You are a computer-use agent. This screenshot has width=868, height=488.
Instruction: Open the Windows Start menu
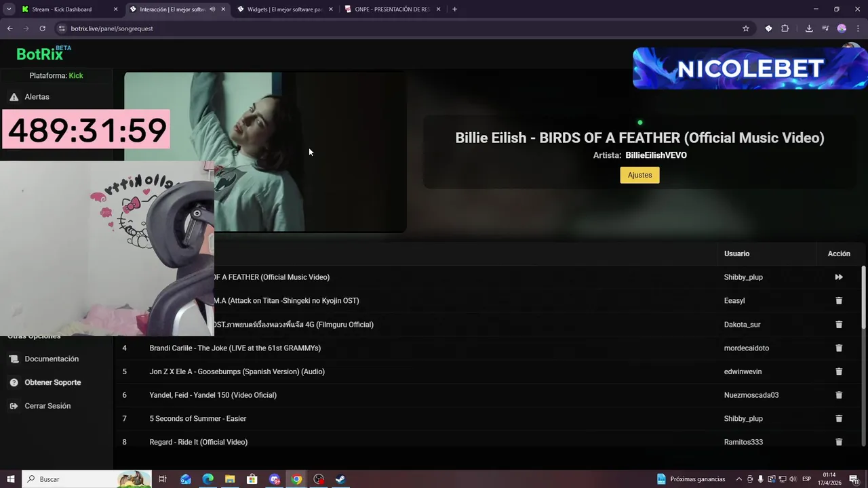(x=10, y=479)
